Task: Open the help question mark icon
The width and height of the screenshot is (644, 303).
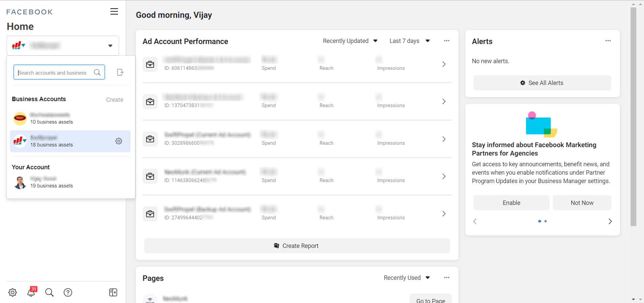Action: pos(68,292)
